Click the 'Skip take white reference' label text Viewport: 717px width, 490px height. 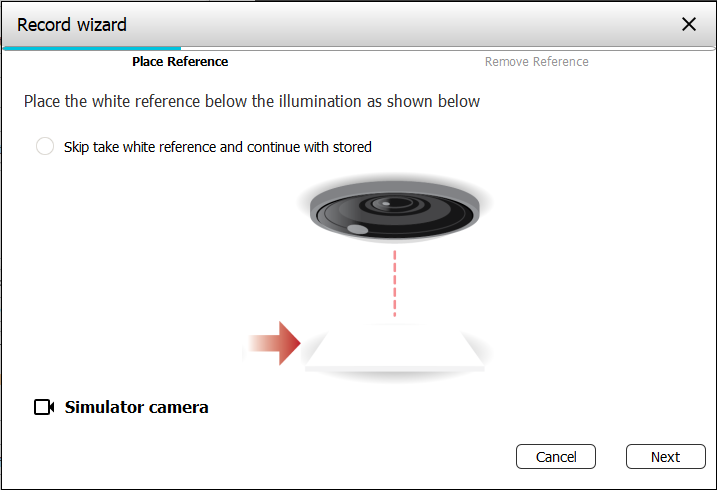coord(218,147)
